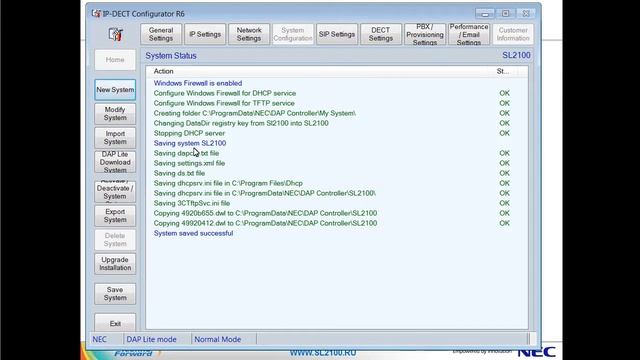Select 'Saving ds.txt file' row
The width and height of the screenshot is (640, 360).
(337, 173)
